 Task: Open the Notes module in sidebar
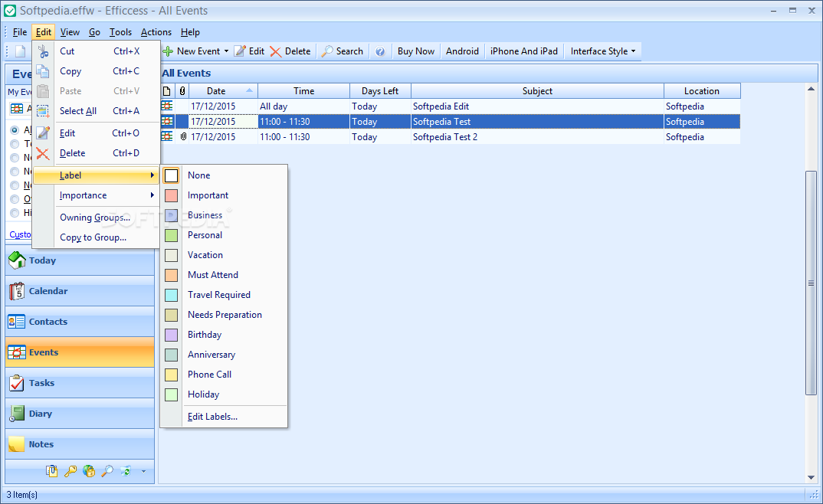point(80,444)
